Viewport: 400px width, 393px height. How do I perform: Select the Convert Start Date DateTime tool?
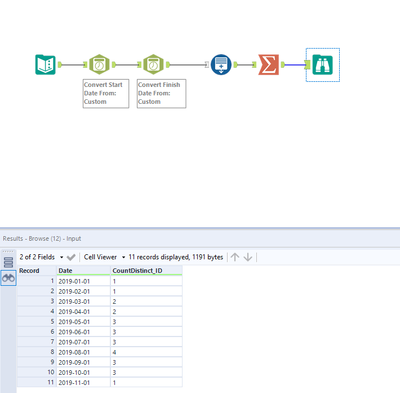(99, 64)
